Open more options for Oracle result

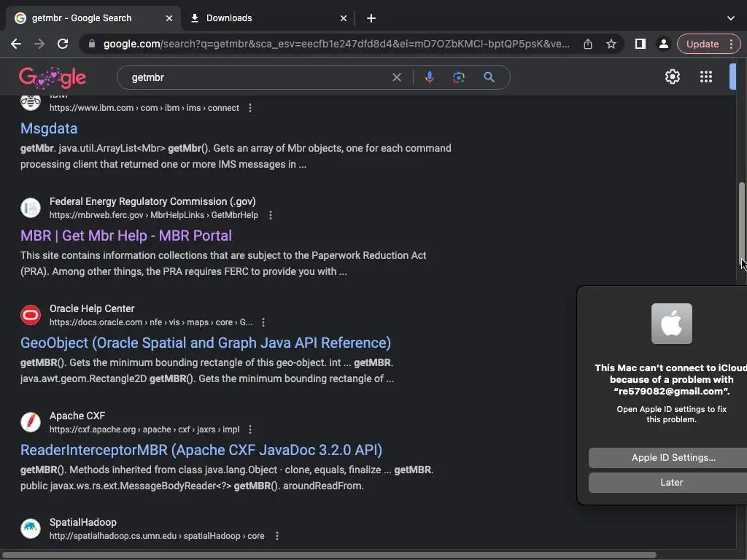tap(263, 322)
